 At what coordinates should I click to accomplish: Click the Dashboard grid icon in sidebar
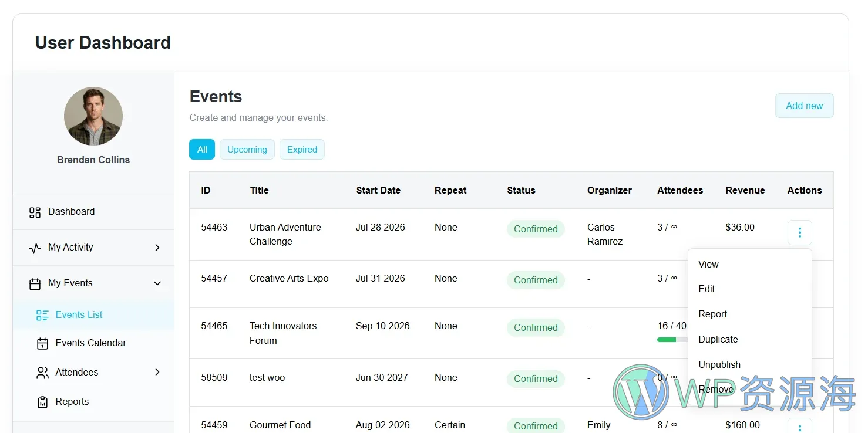click(x=35, y=212)
